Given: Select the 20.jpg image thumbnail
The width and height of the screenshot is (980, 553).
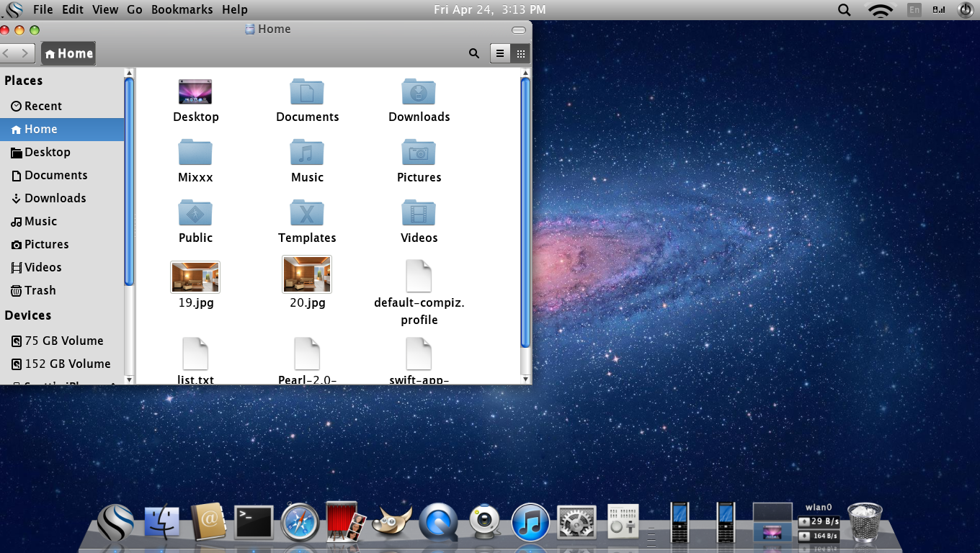Looking at the screenshot, I should pos(307,274).
